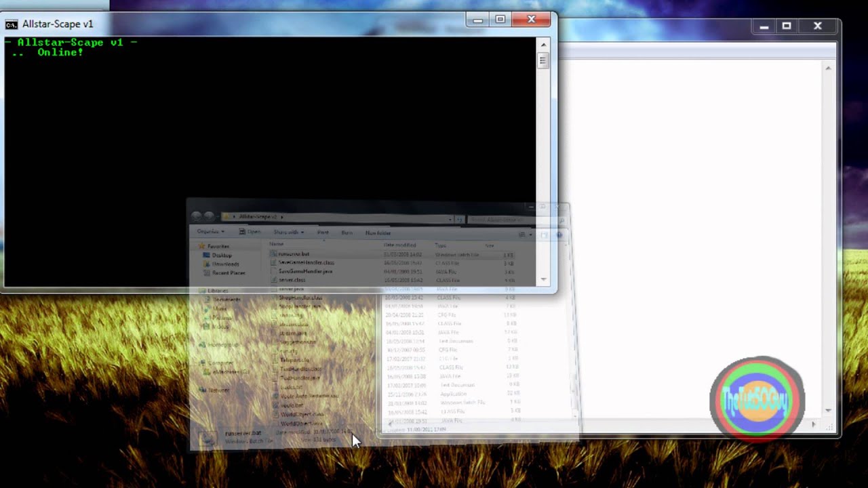The image size is (868, 488).
Task: Close the Allstar-Scape v1 console window
Action: pos(531,20)
